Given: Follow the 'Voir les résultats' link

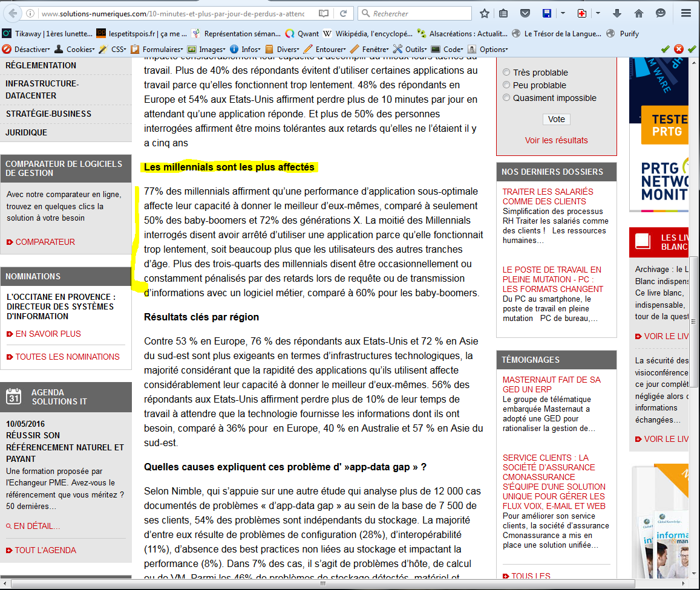Looking at the screenshot, I should (556, 140).
